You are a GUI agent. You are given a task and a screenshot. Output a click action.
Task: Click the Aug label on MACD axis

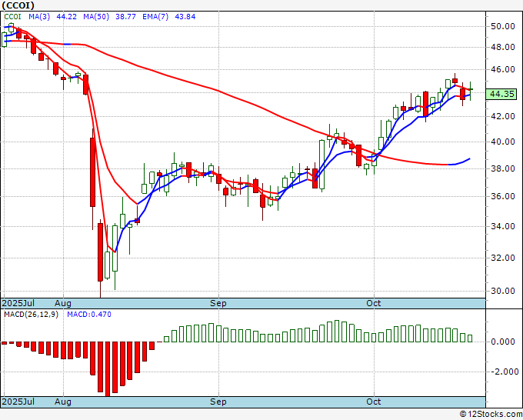tap(63, 402)
